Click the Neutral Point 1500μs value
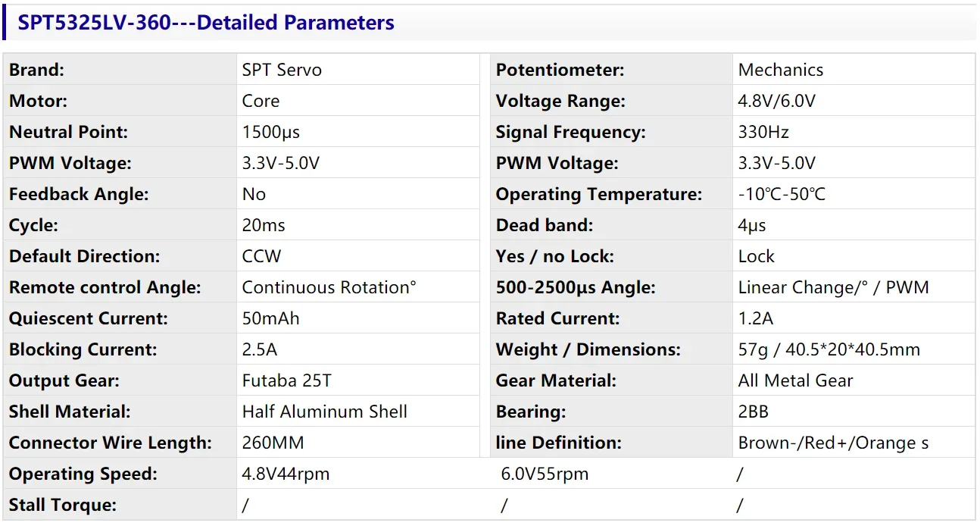The height and width of the screenshot is (526, 980). pyautogui.click(x=271, y=132)
